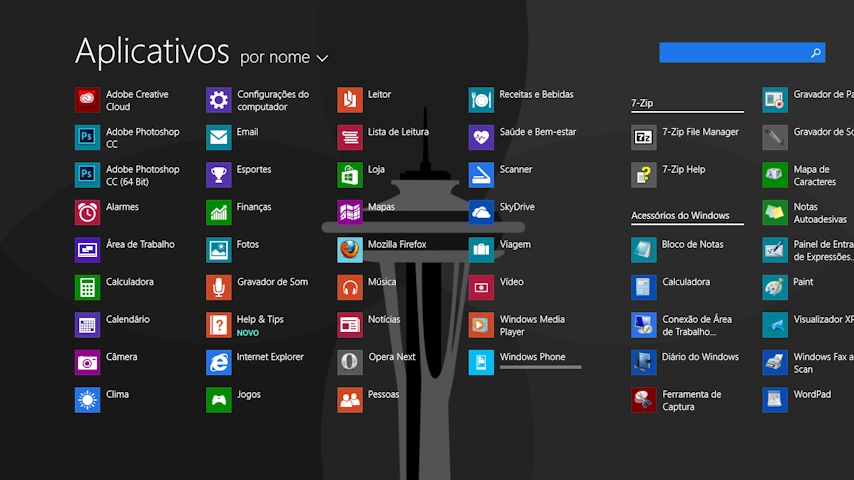Open the SkyDrive app
854x480 pixels.
click(x=481, y=212)
